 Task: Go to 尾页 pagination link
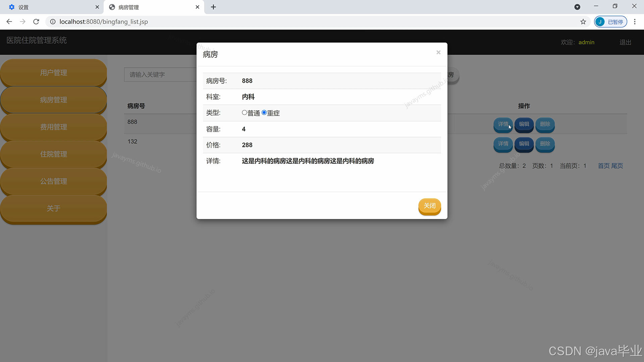click(617, 166)
